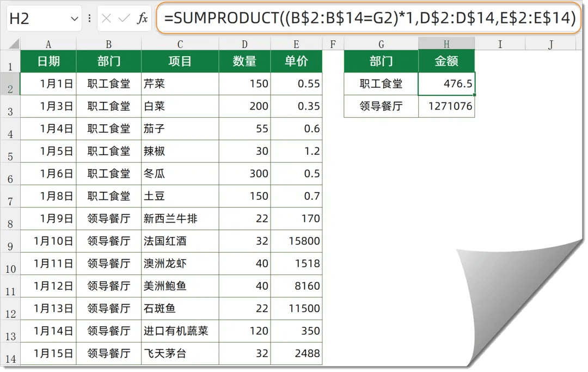Click the 飞天茅台 item cell
Image resolution: width=588 pixels, height=372 pixels.
[180, 353]
